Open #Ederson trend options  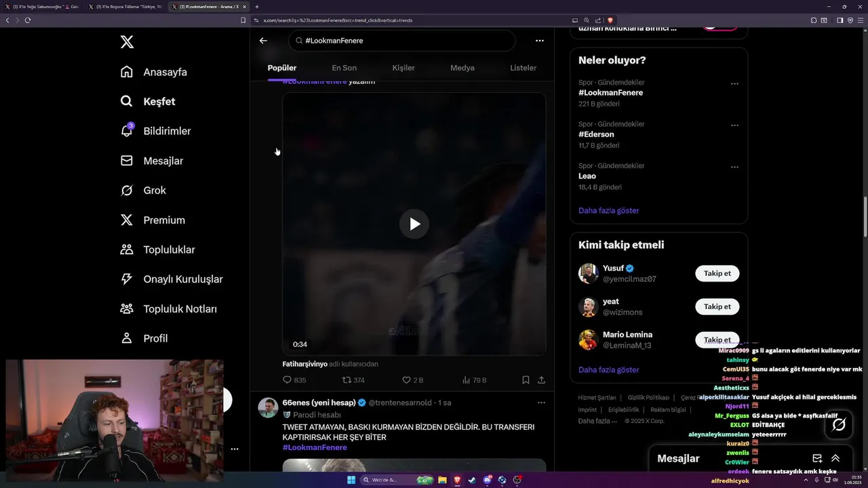click(x=734, y=125)
